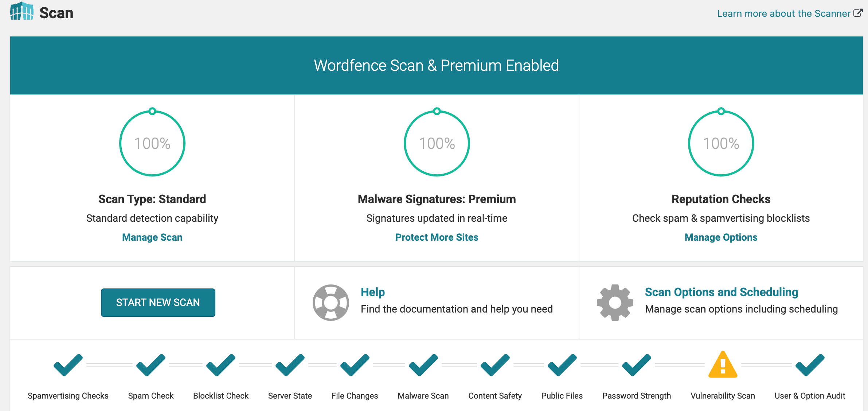Click the 100% progress circle above Scan Type
The height and width of the screenshot is (411, 868).
[152, 143]
